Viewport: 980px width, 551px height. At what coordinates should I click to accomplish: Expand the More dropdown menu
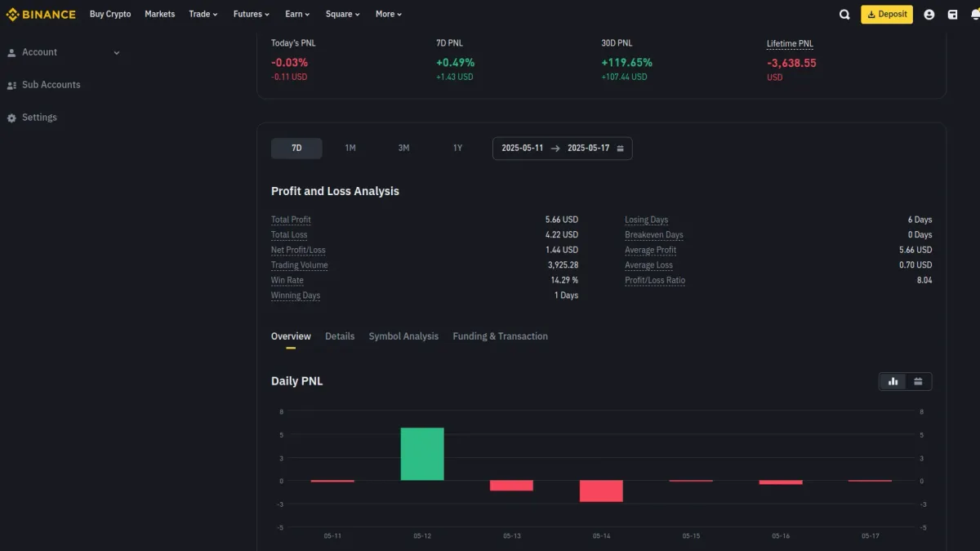tap(389, 14)
